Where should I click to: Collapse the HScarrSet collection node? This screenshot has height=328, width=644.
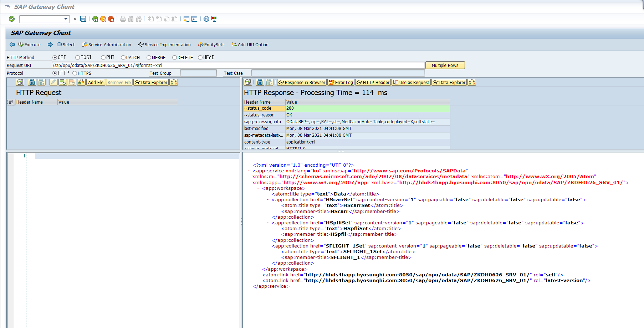[268, 200]
